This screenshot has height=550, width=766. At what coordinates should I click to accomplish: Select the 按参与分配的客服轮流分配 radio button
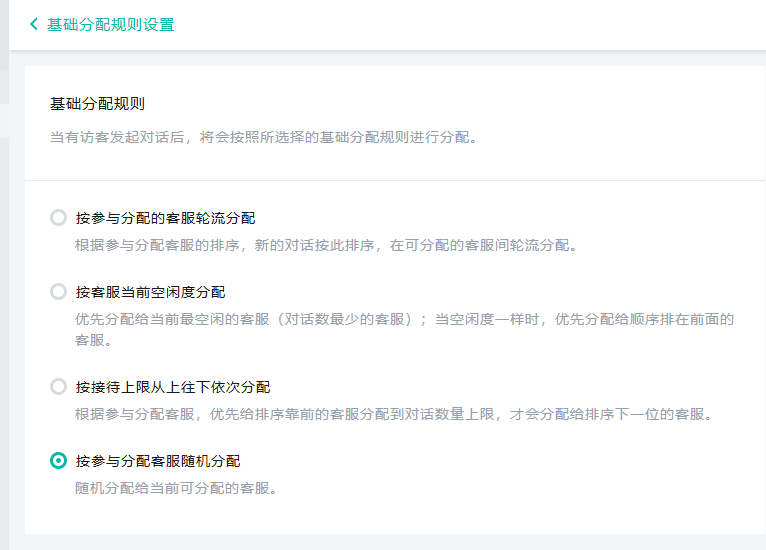click(58, 218)
